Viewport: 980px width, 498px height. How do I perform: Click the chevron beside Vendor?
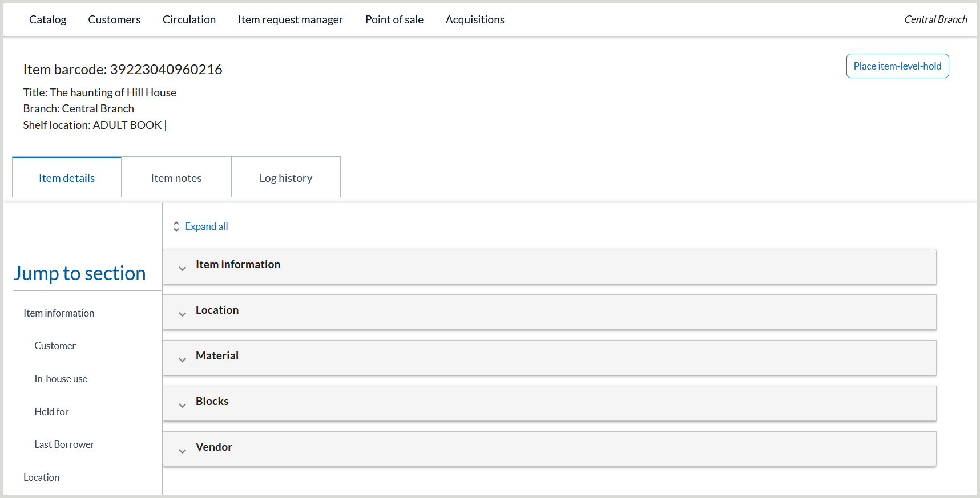[x=182, y=451]
